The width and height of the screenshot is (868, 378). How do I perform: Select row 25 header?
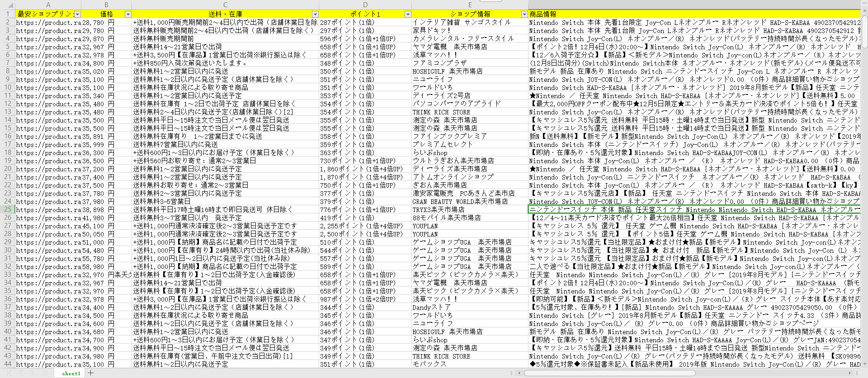tap(7, 209)
